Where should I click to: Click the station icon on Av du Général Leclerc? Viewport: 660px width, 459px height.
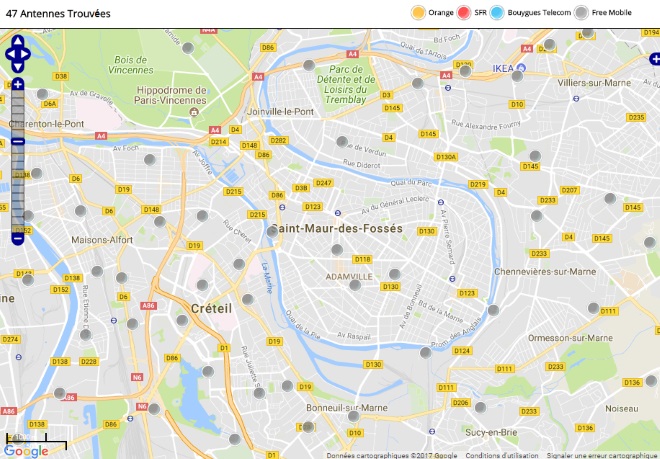[x=441, y=202]
